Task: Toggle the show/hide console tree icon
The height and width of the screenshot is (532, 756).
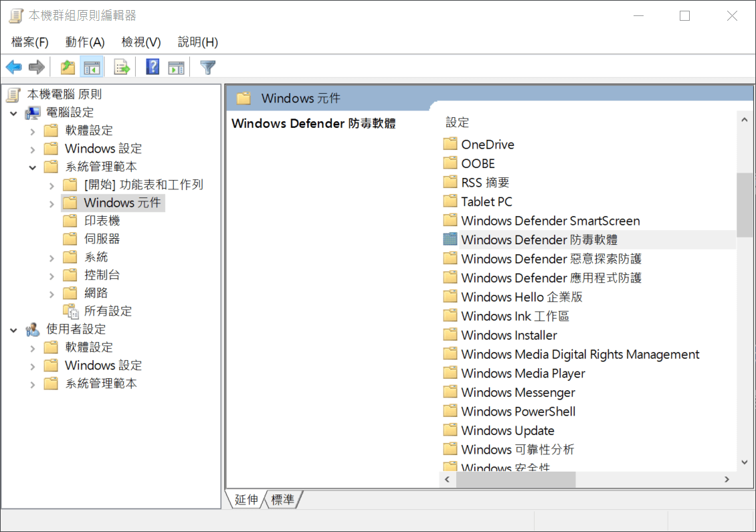Action: [92, 67]
